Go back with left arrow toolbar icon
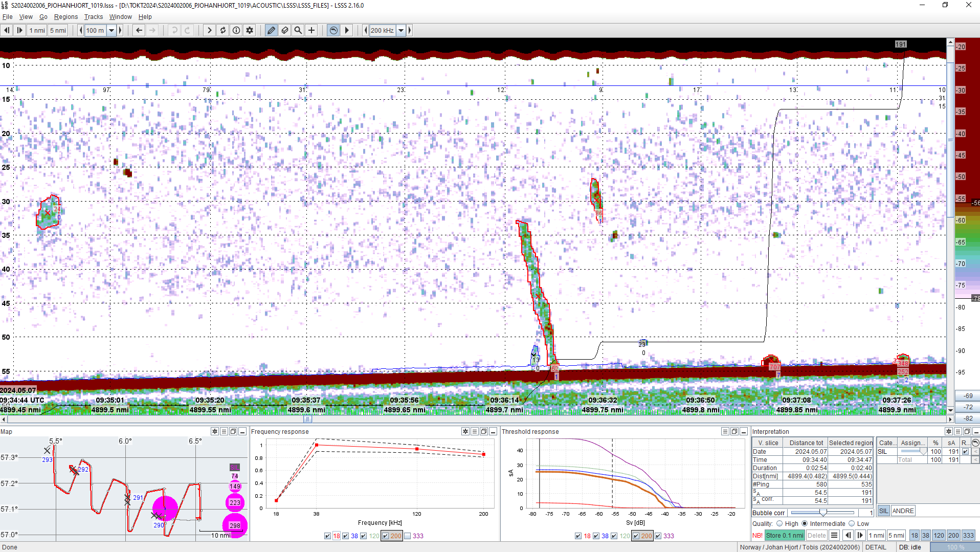 coord(139,30)
